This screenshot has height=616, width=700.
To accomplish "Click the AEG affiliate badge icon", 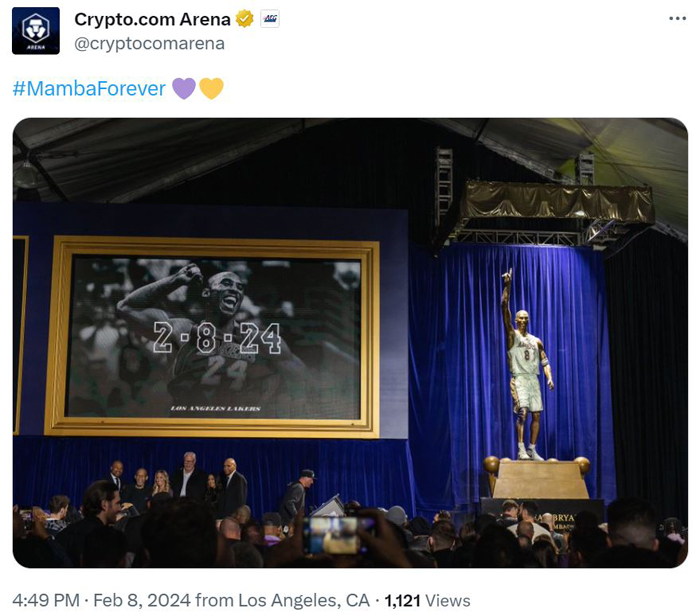I will click(x=270, y=19).
